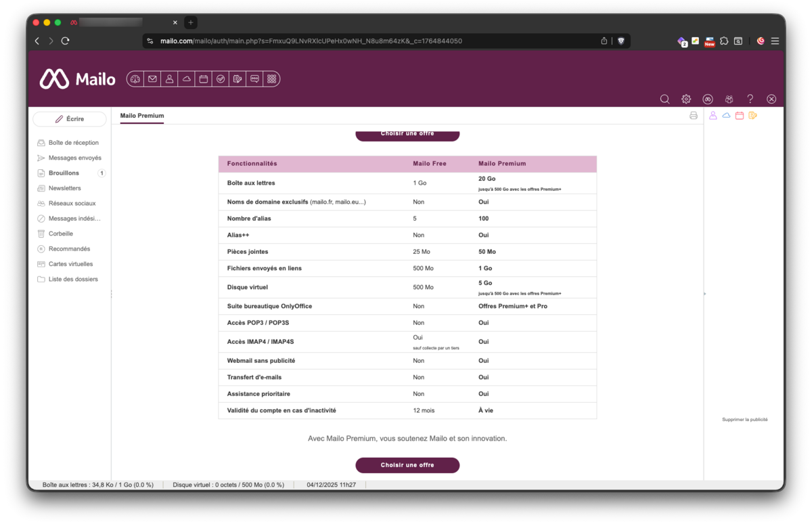The image size is (812, 522).
Task: Open Liste des dossiers
Action: [67, 279]
